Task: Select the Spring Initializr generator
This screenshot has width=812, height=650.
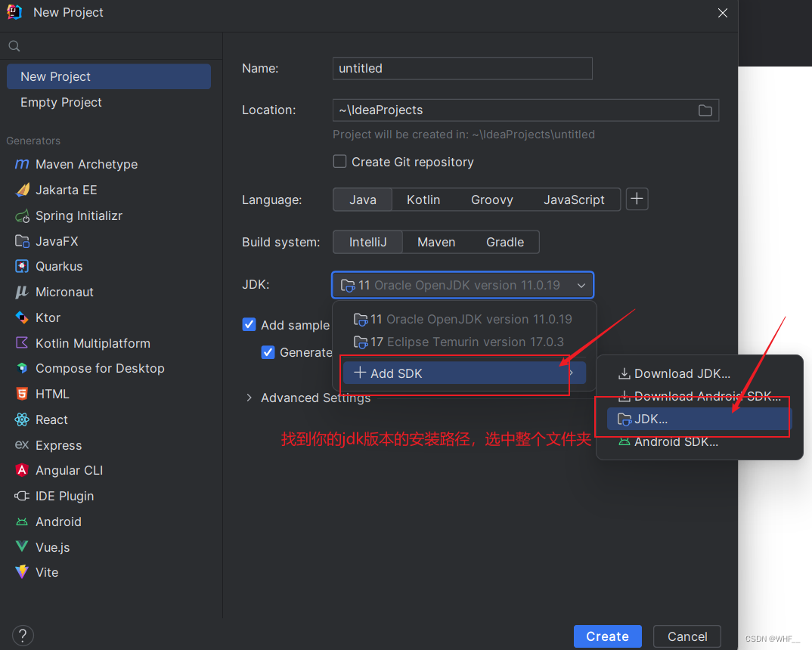Action: point(109,216)
